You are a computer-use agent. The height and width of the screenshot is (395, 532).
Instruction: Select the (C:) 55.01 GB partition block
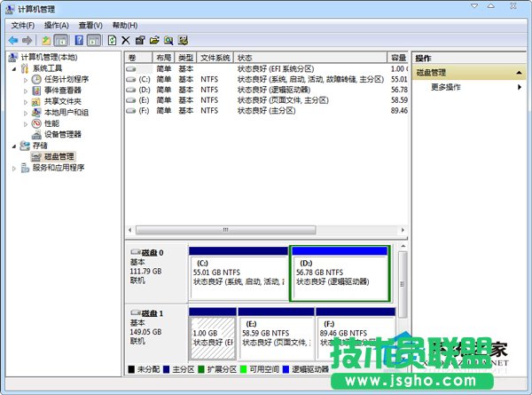click(239, 273)
